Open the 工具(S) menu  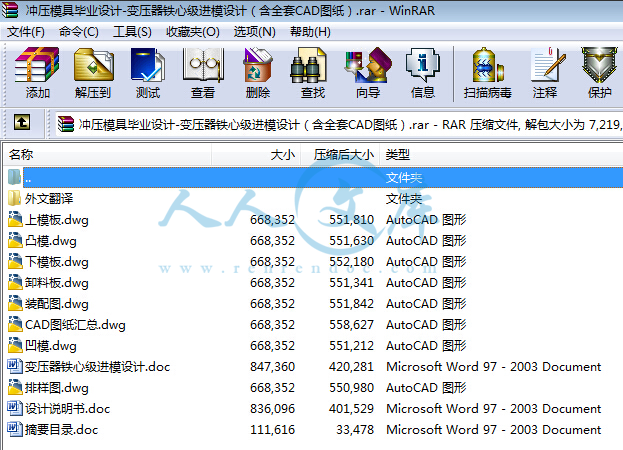[x=132, y=32]
